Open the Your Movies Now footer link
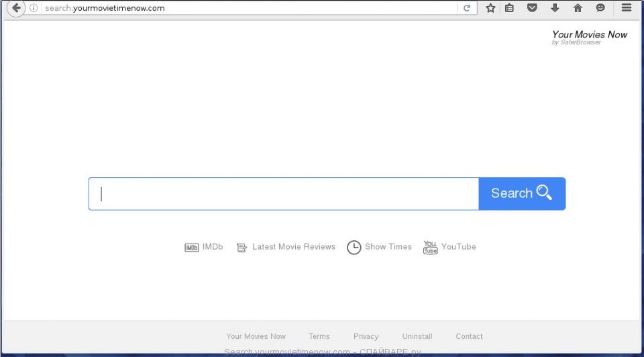Screen dimensions: 644x357 point(256,336)
